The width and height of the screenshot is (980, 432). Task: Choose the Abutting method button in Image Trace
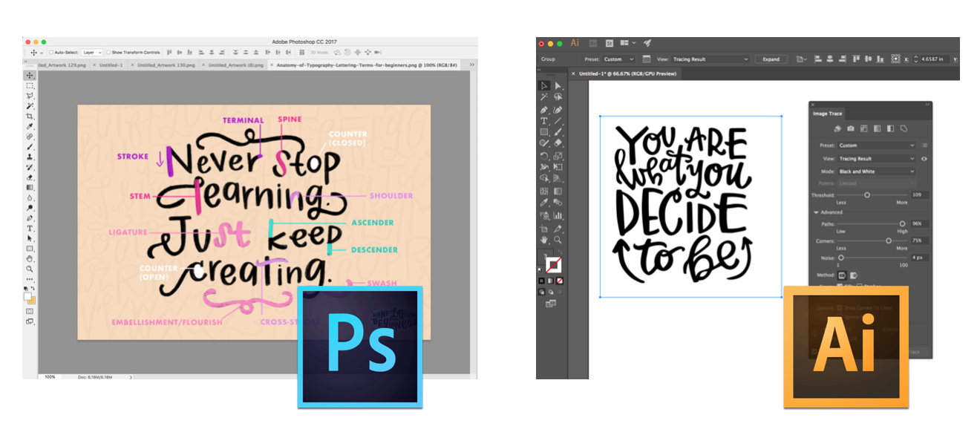pos(842,275)
